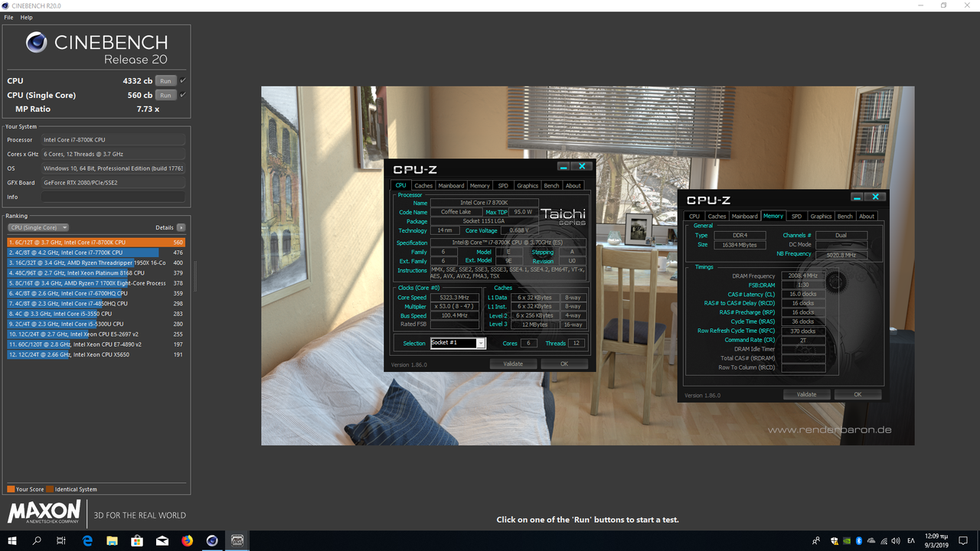Run the CPU multi-core benchmark

[x=165, y=80]
